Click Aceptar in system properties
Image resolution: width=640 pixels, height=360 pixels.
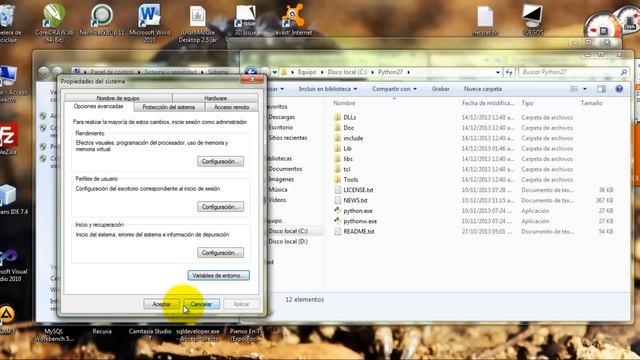[161, 304]
